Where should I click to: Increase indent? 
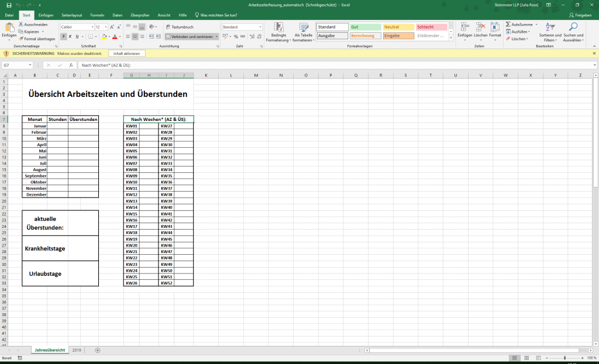158,37
